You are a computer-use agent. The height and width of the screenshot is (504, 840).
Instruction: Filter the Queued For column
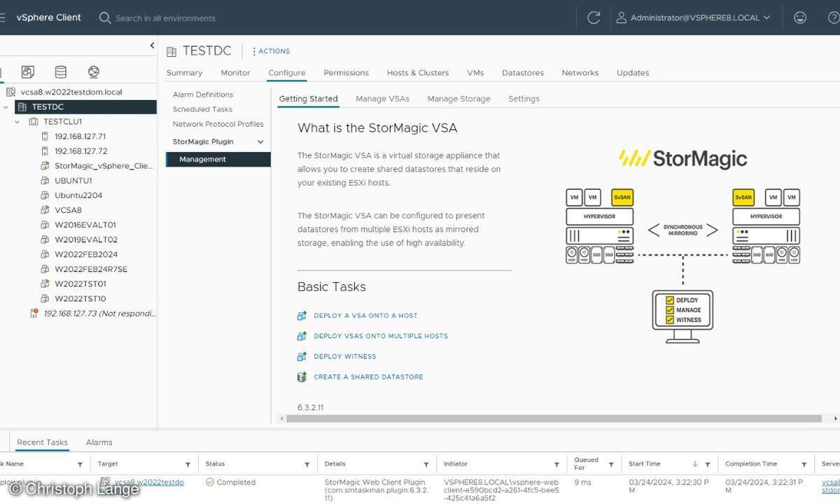coord(611,464)
